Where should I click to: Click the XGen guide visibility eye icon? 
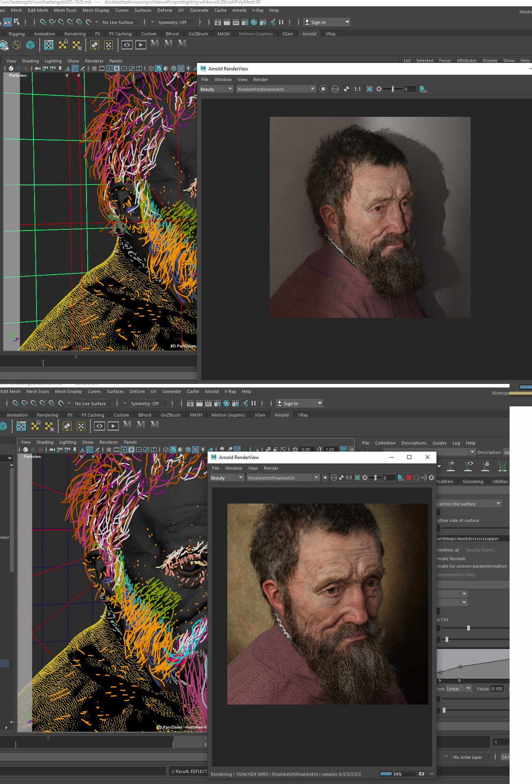pyautogui.click(x=468, y=466)
